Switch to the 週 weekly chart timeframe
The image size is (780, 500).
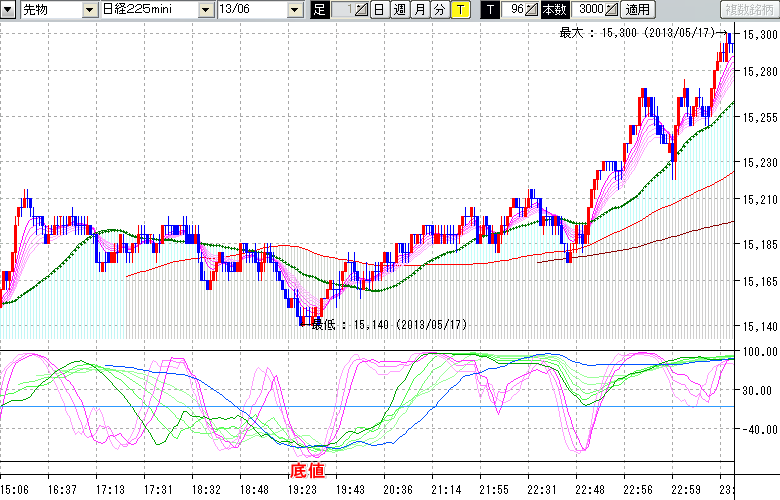coord(399,10)
